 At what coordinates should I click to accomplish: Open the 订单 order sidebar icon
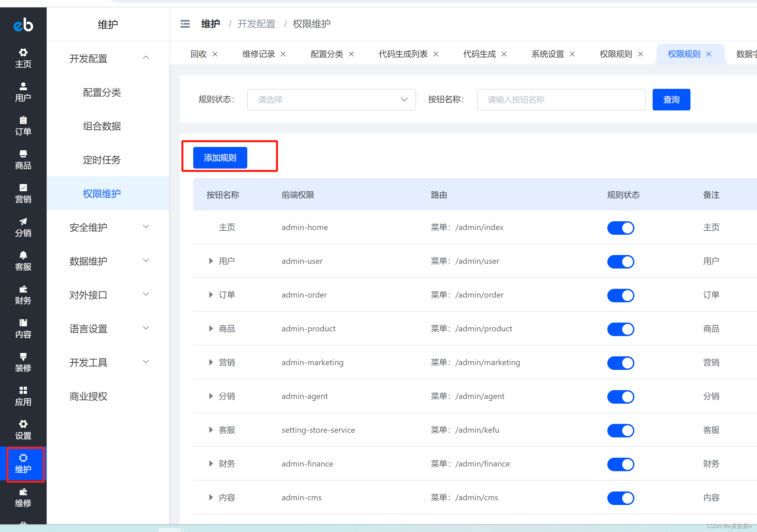[23, 126]
